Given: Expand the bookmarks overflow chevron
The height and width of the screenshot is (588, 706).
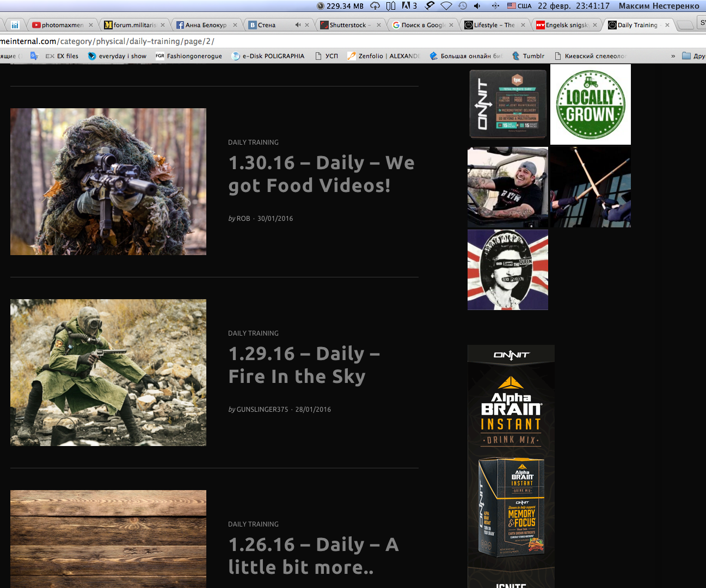Looking at the screenshot, I should [673, 56].
